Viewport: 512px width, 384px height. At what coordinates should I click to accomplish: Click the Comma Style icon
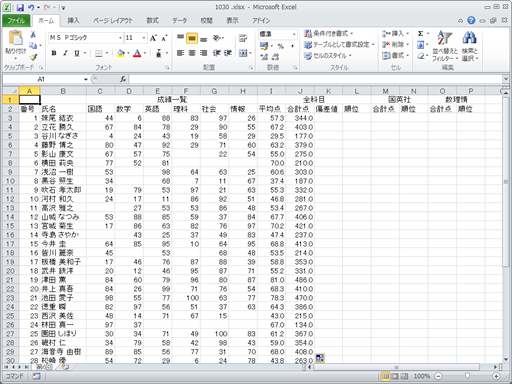pyautogui.click(x=292, y=46)
